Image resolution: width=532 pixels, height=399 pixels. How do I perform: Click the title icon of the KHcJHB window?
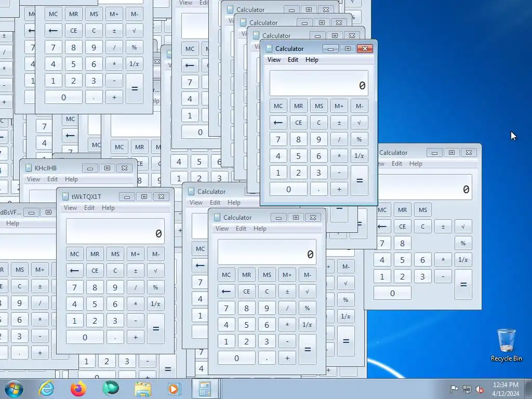point(29,168)
